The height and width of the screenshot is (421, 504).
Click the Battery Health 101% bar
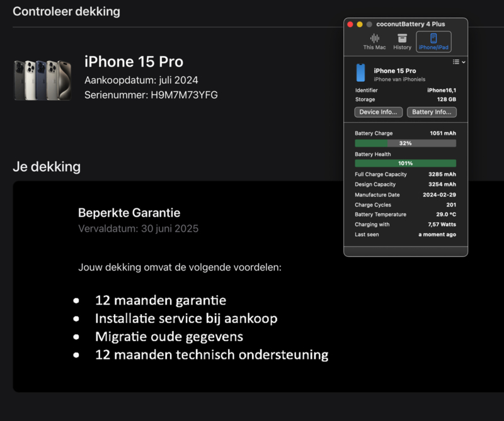(405, 163)
